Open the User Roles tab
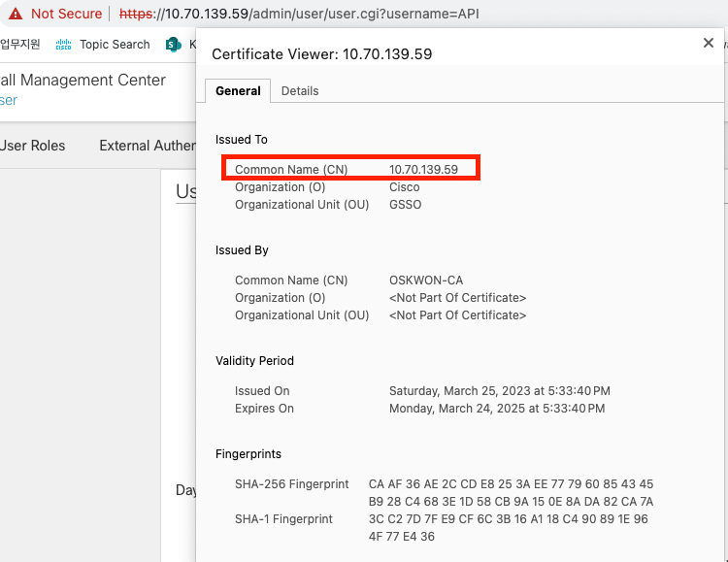728x562 pixels. point(32,146)
